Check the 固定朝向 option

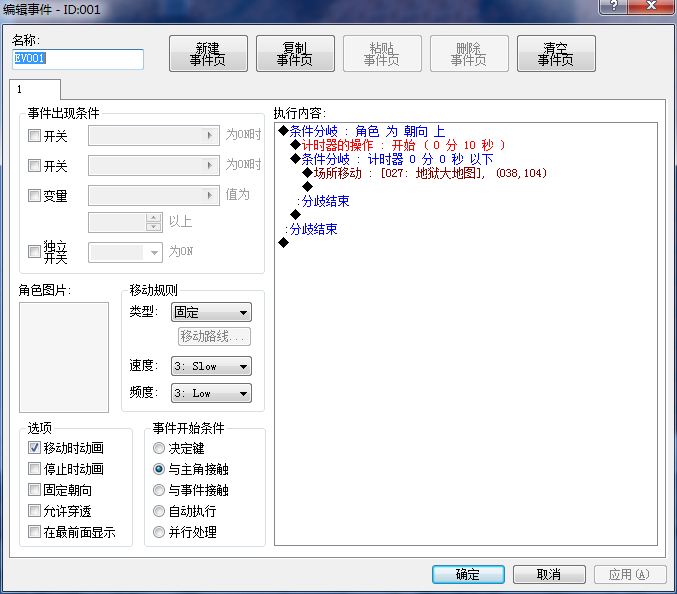click(34, 490)
